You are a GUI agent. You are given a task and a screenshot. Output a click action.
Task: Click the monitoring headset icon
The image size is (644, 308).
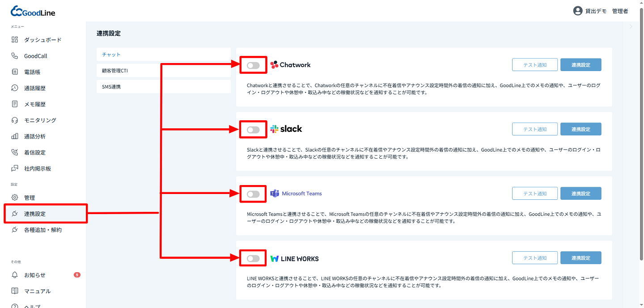(15, 120)
